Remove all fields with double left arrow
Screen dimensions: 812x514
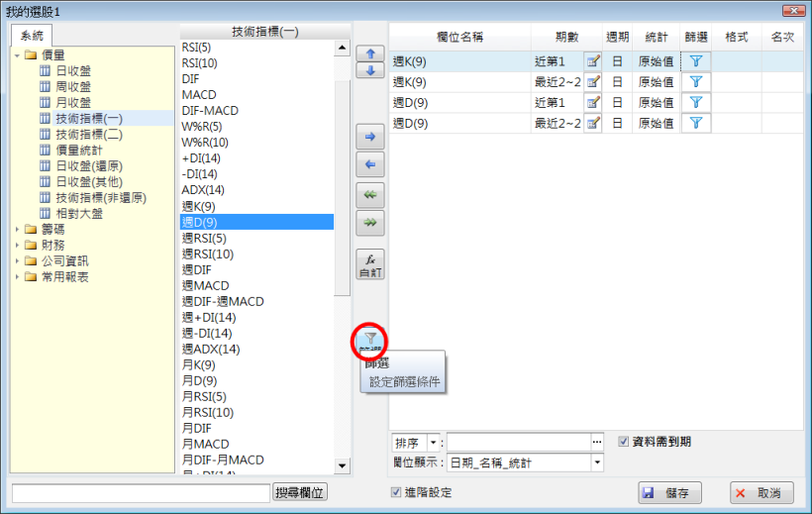point(370,195)
